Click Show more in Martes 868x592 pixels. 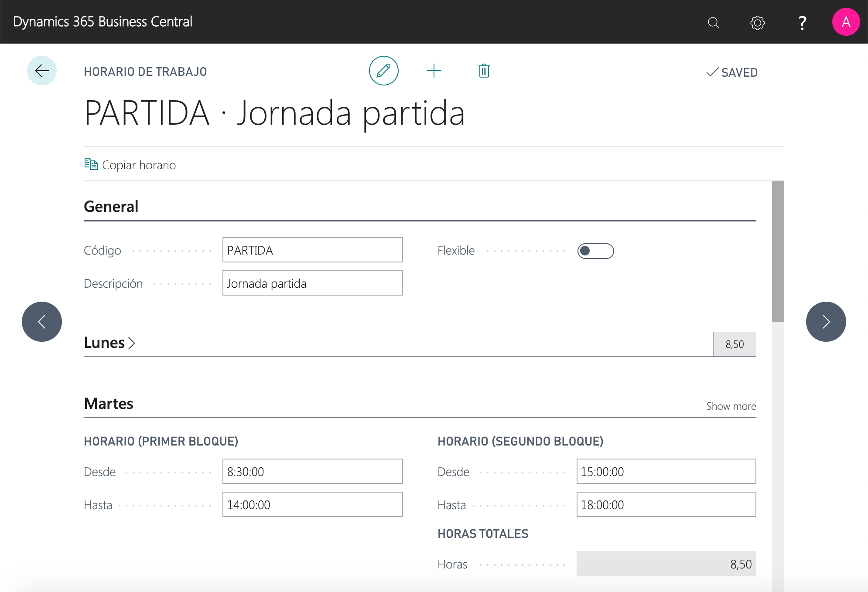[x=731, y=406]
